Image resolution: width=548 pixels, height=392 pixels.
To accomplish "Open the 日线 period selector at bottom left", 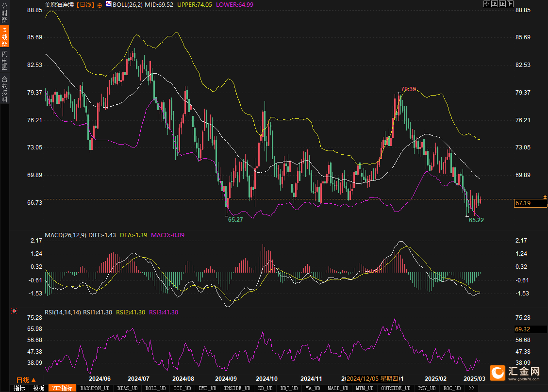I will (x=26, y=380).
